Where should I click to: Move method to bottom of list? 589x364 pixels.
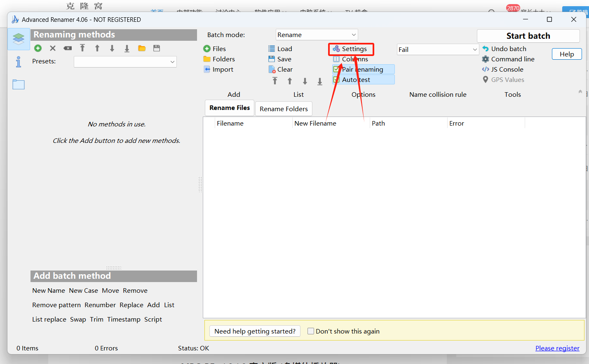tap(127, 48)
